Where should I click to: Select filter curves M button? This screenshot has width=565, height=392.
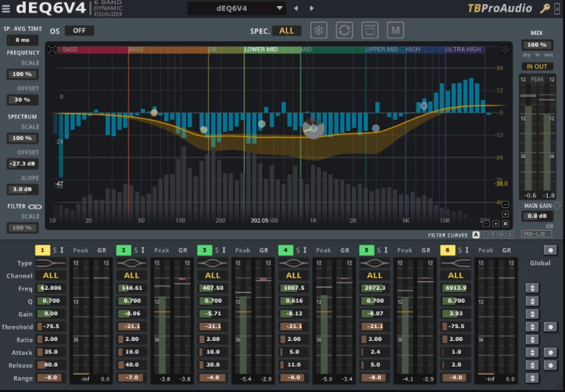click(501, 235)
